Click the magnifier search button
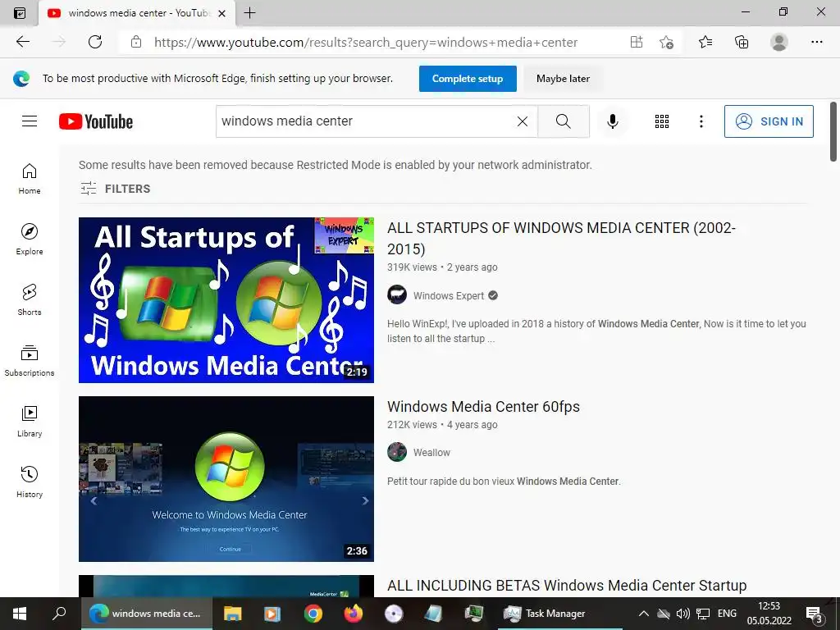 (564, 121)
